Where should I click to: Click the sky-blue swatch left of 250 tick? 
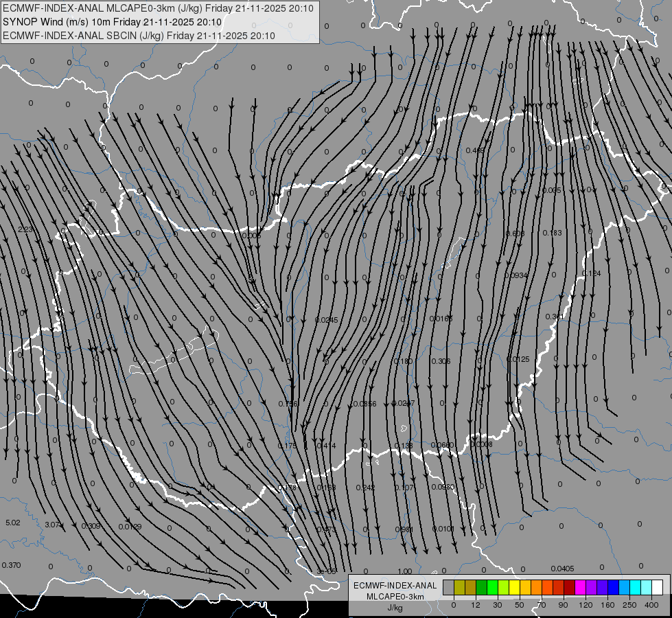(625, 588)
